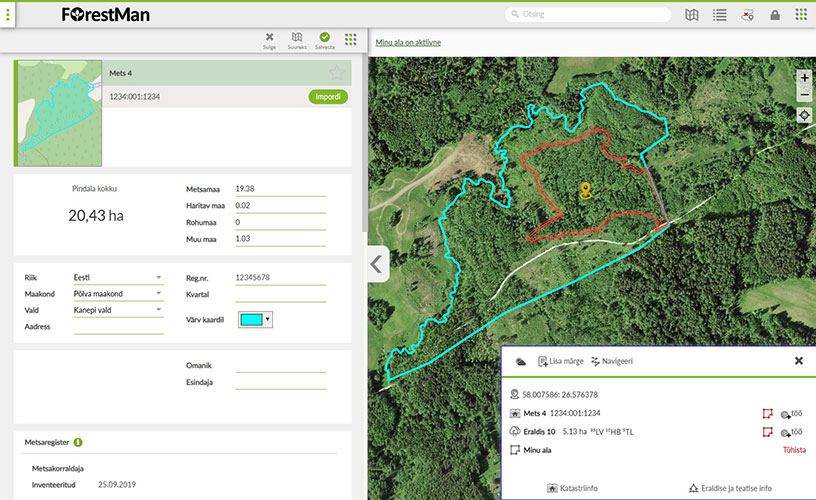Open the Riik country dropdown
The width and height of the screenshot is (816, 500).
pos(158,277)
